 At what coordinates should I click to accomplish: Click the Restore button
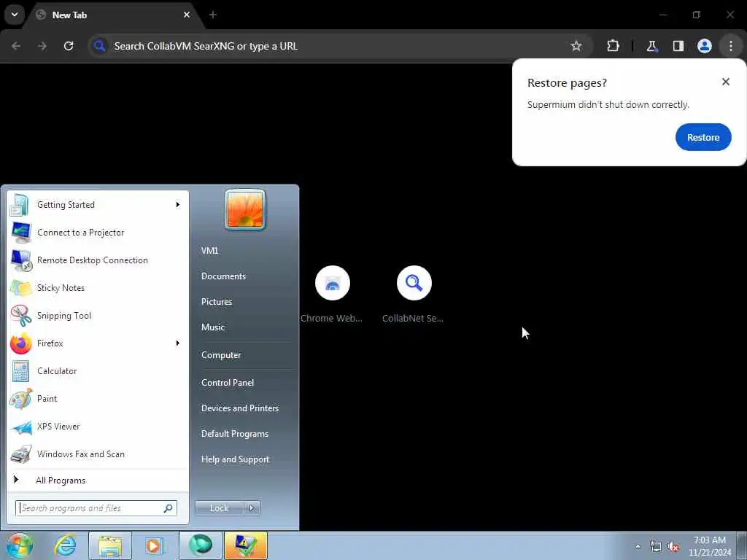point(703,137)
